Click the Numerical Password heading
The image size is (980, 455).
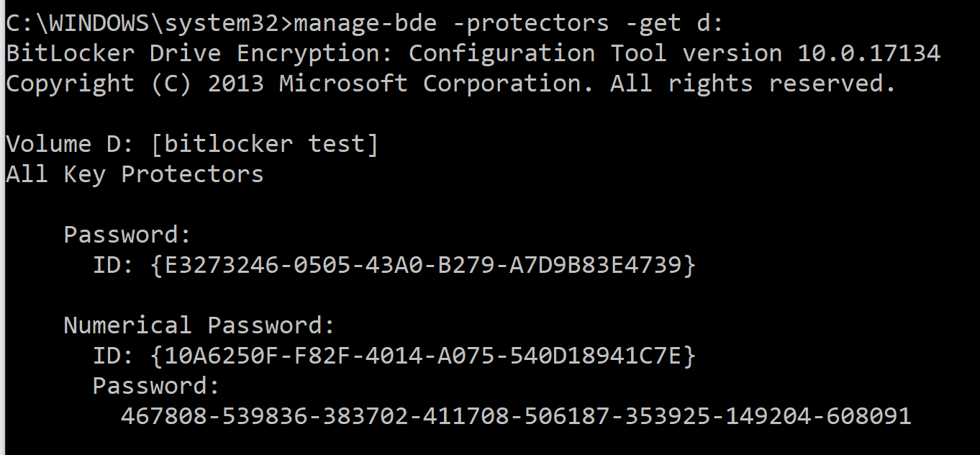(199, 325)
